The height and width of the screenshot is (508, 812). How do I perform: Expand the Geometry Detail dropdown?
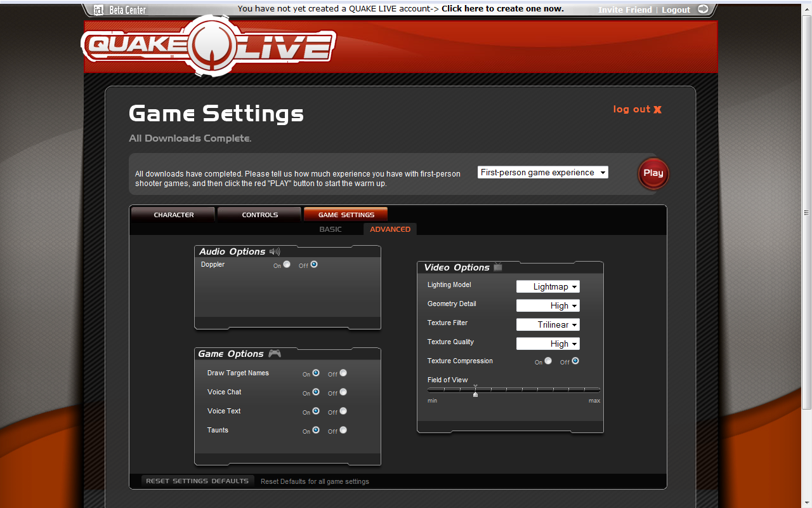pos(548,305)
